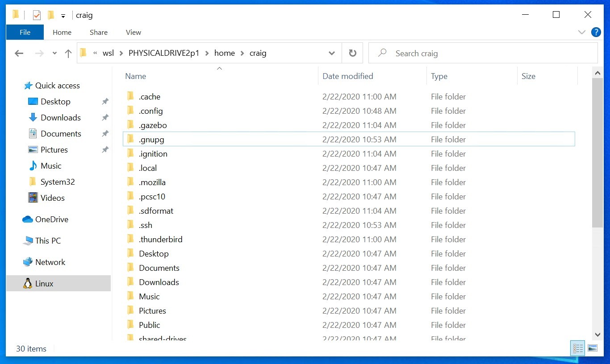The height and width of the screenshot is (364, 610).
Task: Create a new folder via quick access icon
Action: click(x=50, y=14)
